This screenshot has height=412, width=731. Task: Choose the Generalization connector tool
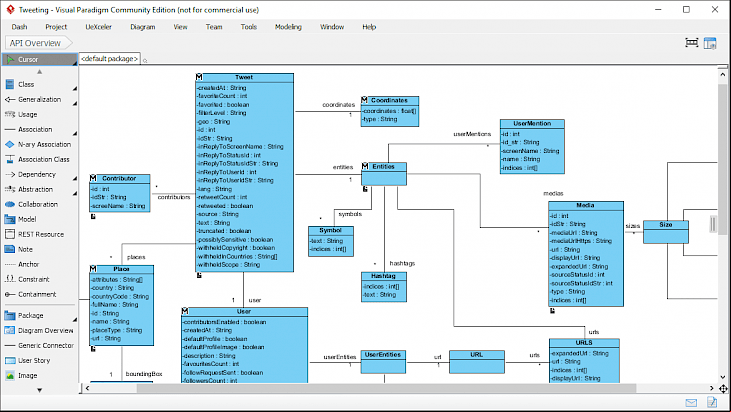(x=39, y=99)
